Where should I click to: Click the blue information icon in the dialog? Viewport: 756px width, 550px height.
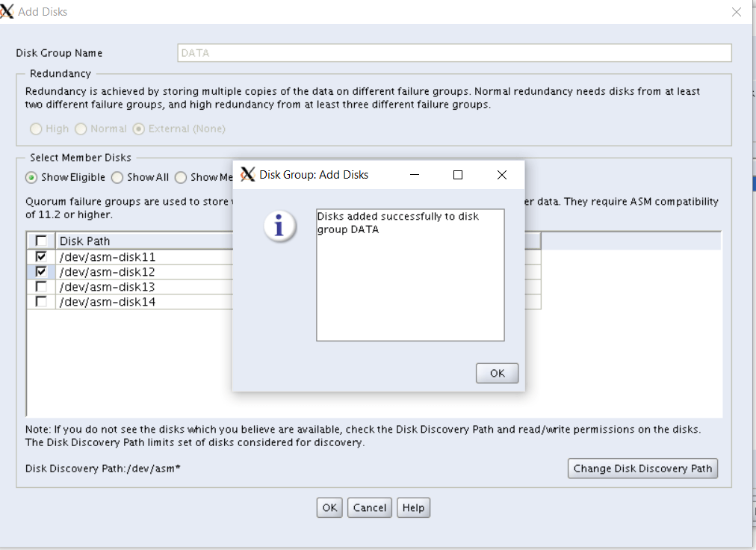(279, 226)
